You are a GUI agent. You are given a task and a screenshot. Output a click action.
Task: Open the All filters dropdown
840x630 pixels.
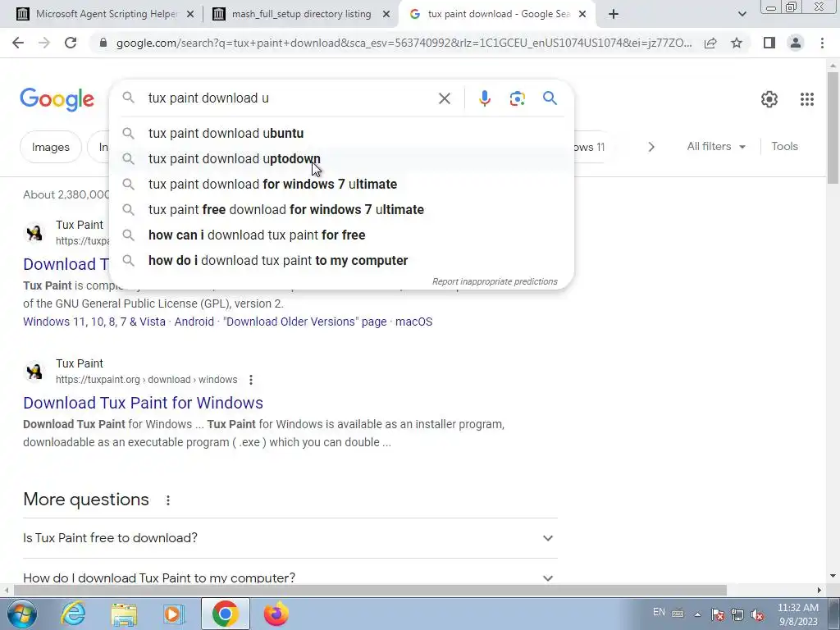coord(715,146)
